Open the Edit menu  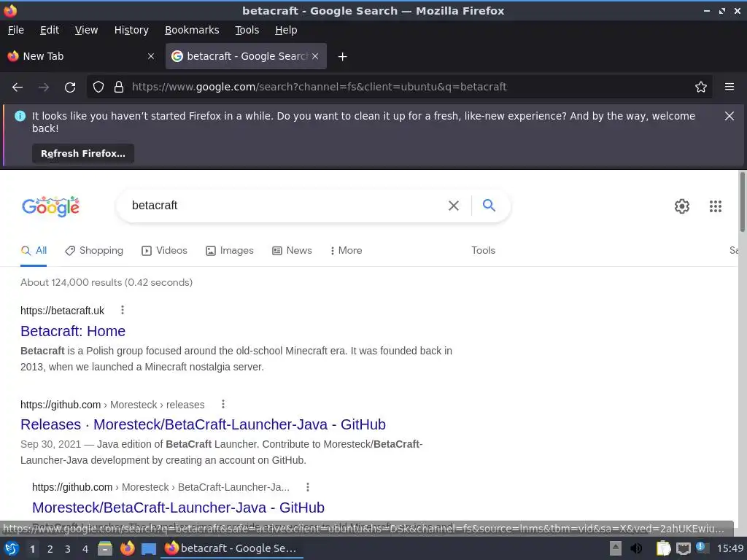50,30
